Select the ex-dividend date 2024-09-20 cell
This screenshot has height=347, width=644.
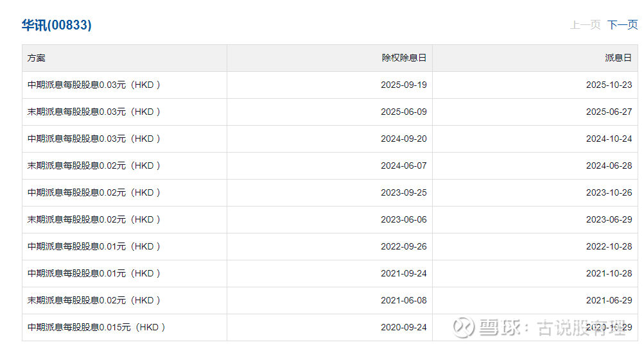click(403, 139)
